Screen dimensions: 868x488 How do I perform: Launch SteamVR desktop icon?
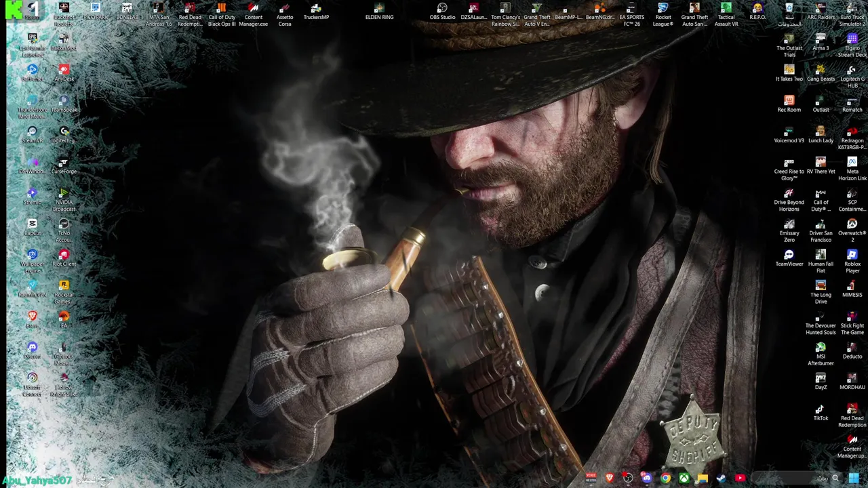tap(32, 135)
